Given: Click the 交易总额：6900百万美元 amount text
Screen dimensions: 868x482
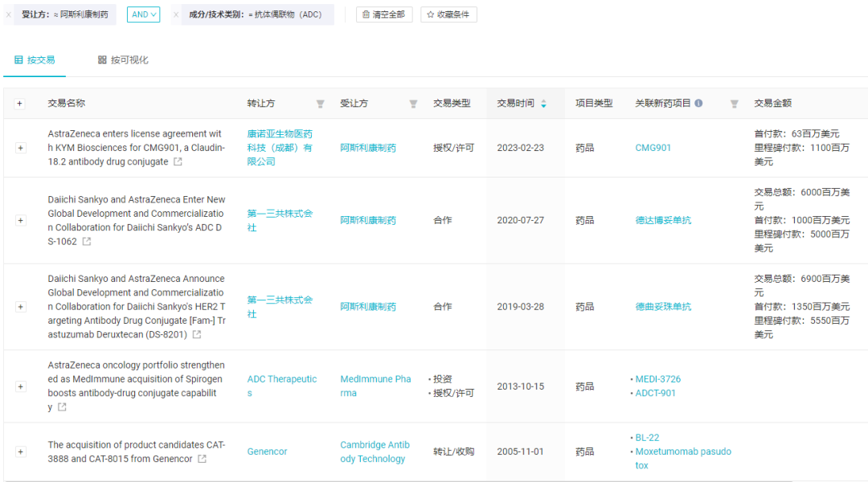Looking at the screenshot, I should coord(801,285).
